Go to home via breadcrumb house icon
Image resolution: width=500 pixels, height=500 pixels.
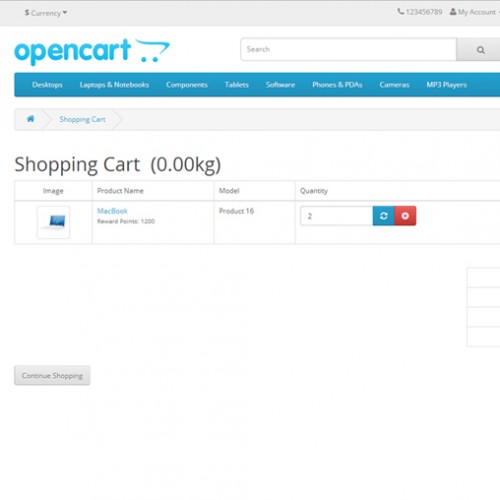click(x=31, y=119)
